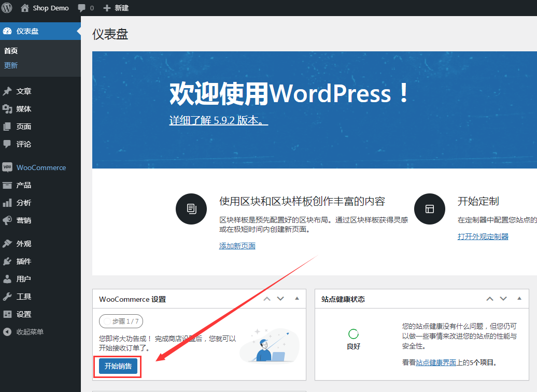Click the 站点健康状态 widget title

[x=343, y=299]
